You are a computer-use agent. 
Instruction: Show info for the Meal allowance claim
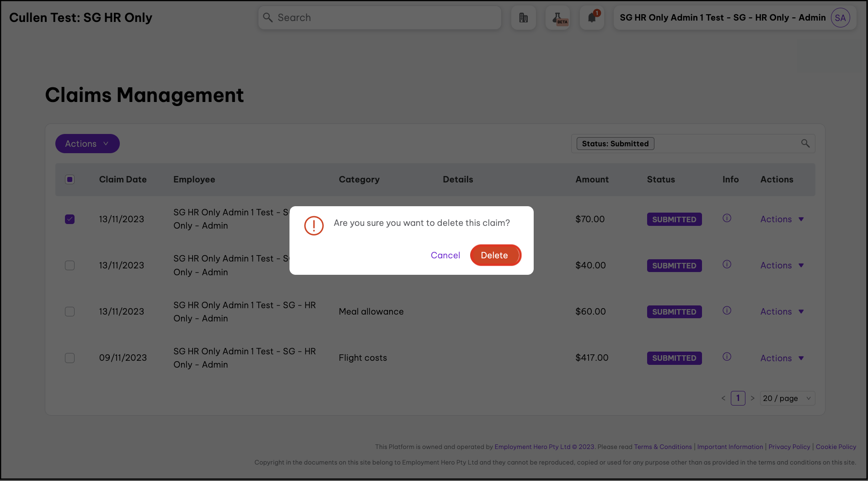(x=727, y=310)
